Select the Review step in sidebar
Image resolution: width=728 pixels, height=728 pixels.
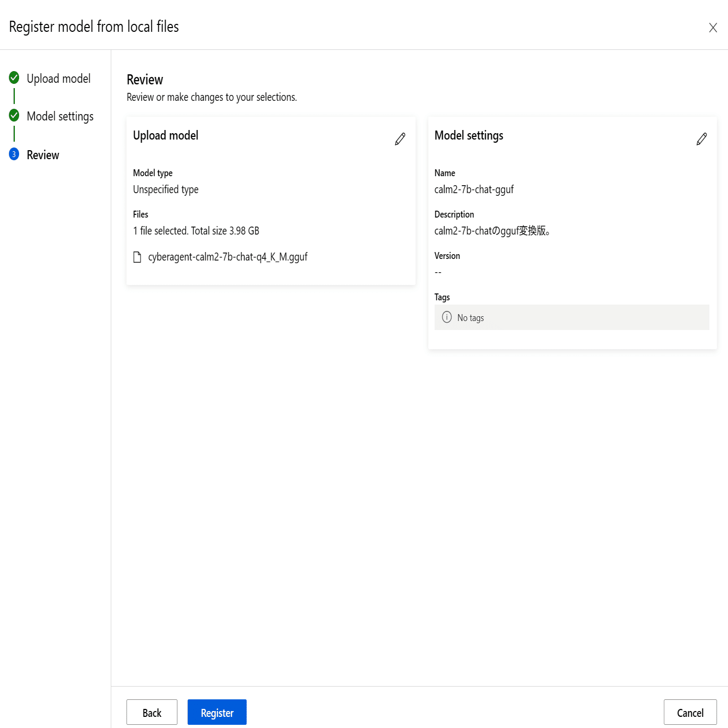click(x=43, y=155)
